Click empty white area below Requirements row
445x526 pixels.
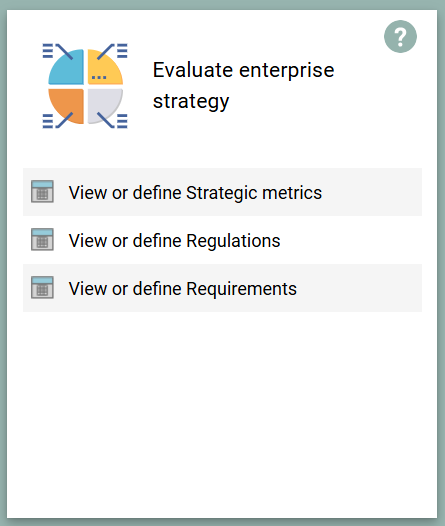222,413
